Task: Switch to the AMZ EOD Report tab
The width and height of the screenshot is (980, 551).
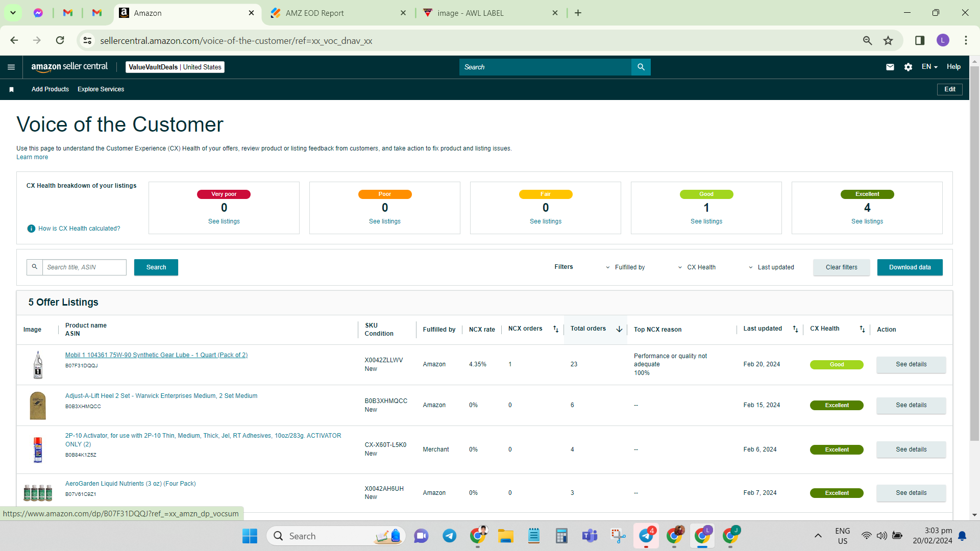Action: pyautogui.click(x=338, y=13)
